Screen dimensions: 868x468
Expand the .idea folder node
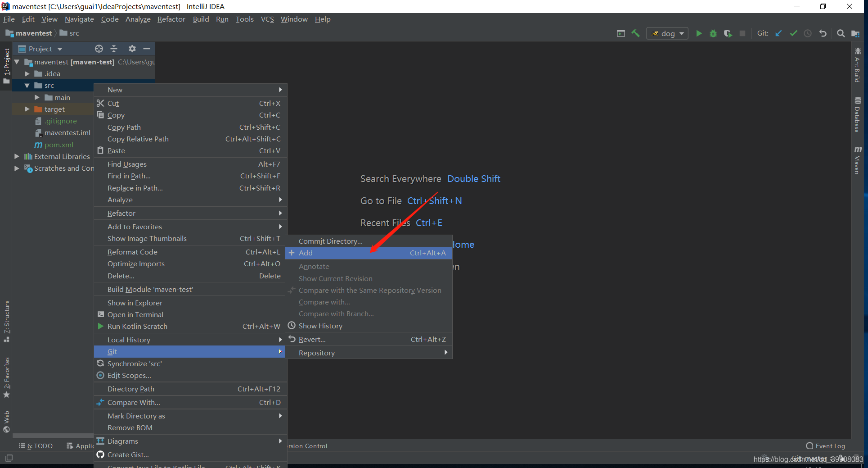27,73
